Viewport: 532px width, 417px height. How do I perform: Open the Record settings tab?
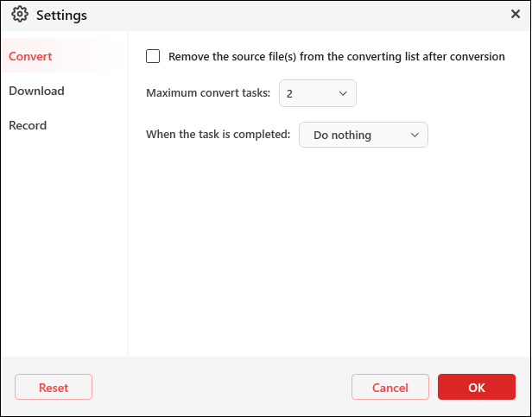point(64,125)
